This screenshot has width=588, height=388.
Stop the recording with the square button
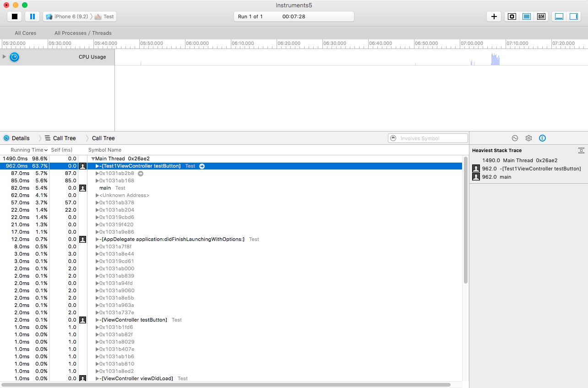(15, 16)
